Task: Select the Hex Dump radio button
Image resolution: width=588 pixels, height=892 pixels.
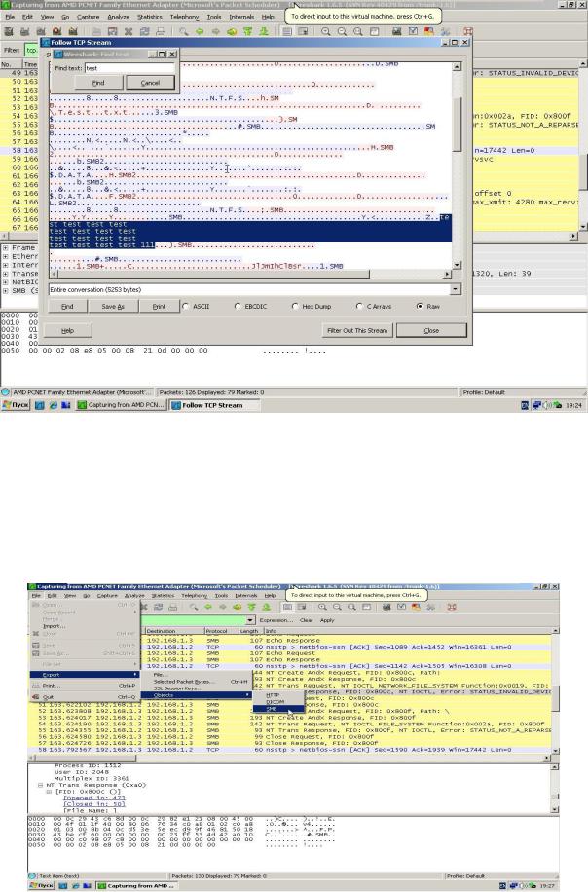Action: (x=295, y=306)
